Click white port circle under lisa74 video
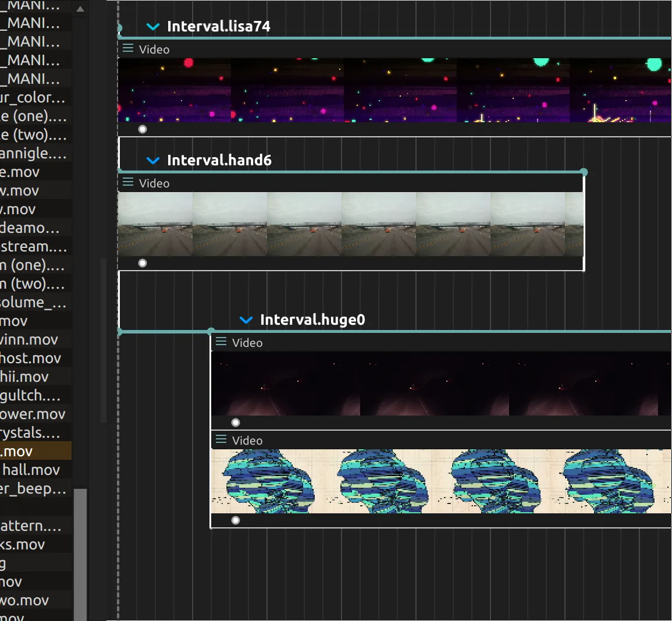The width and height of the screenshot is (672, 621). pyautogui.click(x=143, y=129)
